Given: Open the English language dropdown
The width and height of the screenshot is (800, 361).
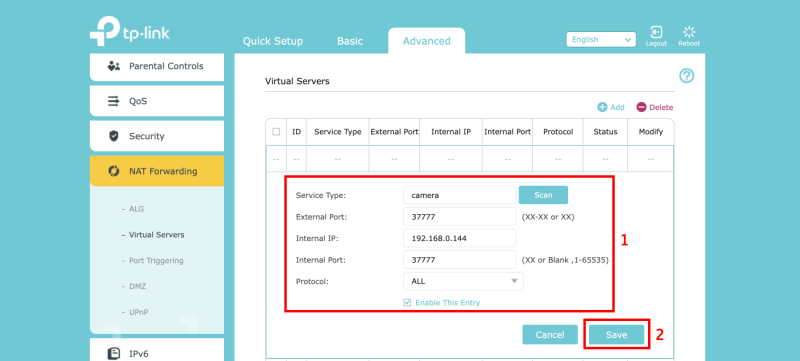Looking at the screenshot, I should [x=601, y=39].
